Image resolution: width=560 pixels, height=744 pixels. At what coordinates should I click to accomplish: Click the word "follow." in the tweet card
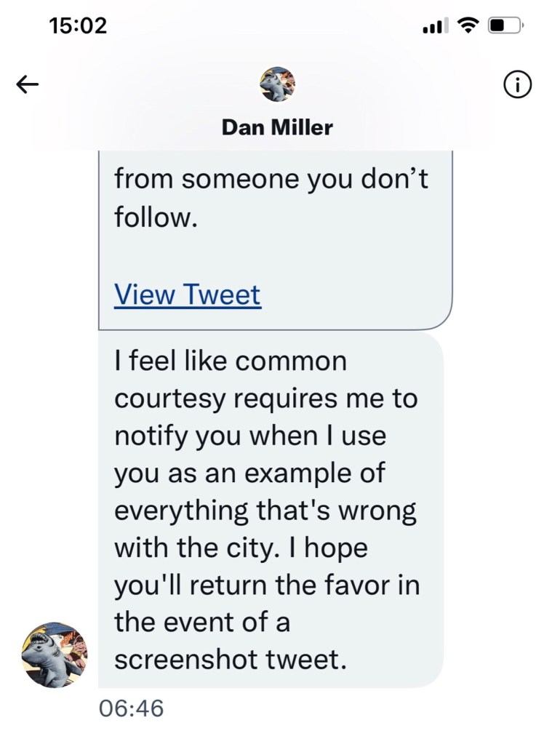point(156,217)
